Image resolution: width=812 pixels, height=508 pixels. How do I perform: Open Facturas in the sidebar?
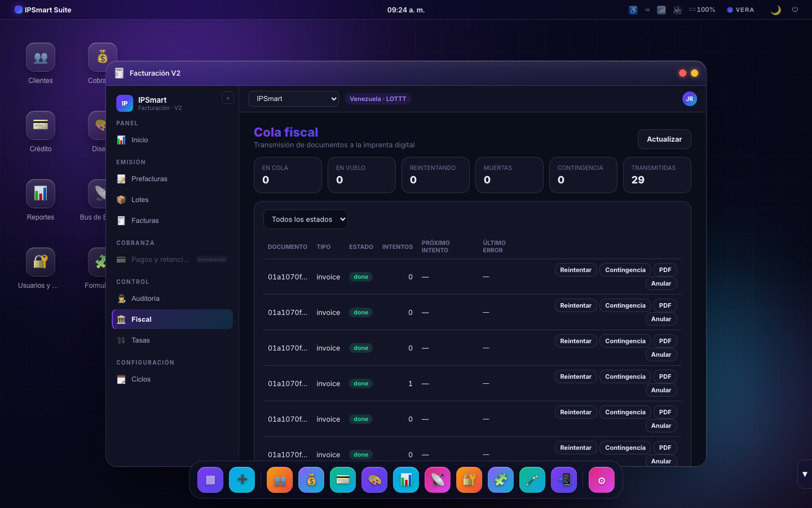(172, 221)
